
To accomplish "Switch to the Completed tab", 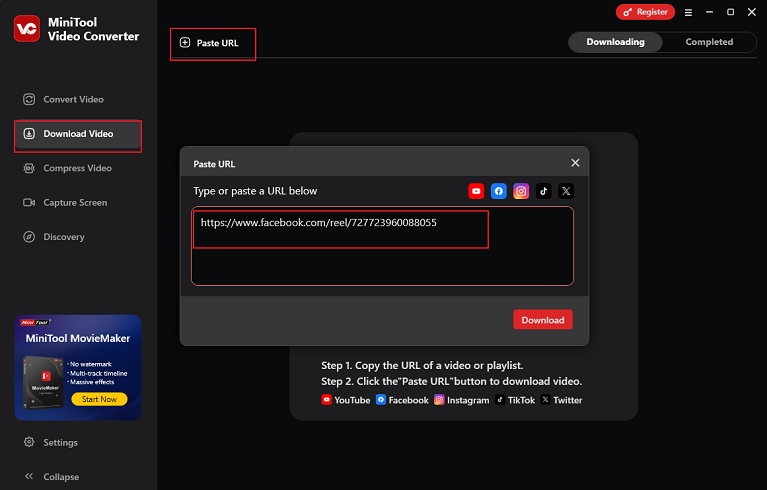I will (x=709, y=42).
